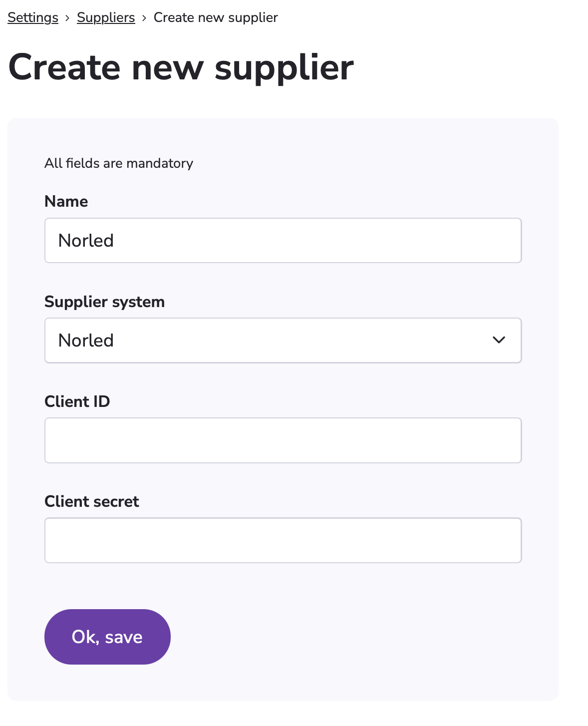Click the Client secret label

click(x=91, y=501)
